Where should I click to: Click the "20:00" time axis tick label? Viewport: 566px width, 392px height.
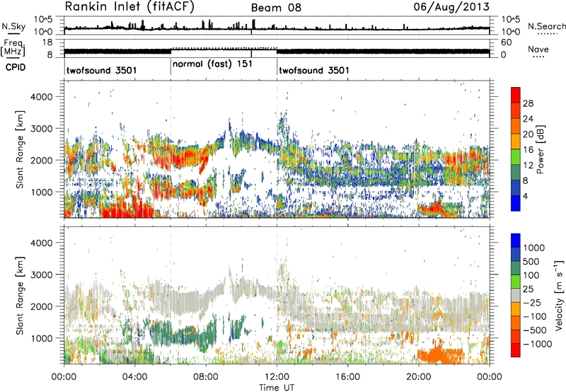pos(418,377)
